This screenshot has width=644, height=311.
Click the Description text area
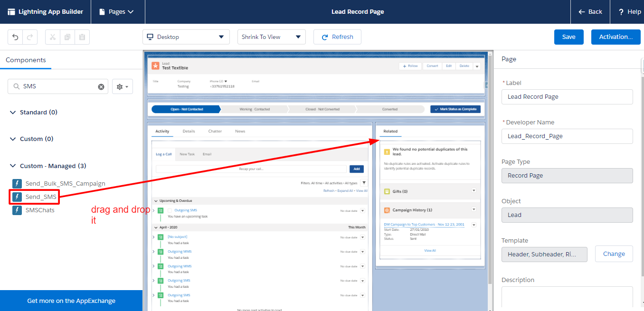click(567, 297)
